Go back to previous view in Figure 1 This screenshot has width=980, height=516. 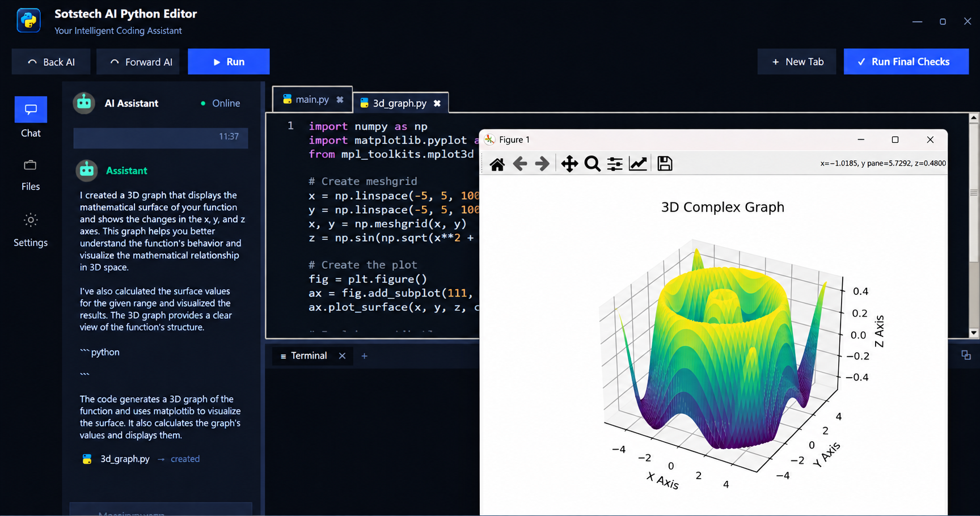[x=519, y=164]
